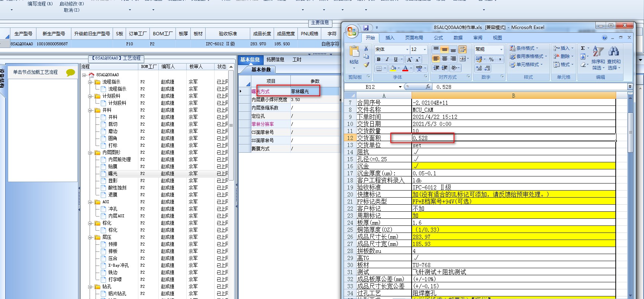Switch to the 页面布局 ribbon tab
The width and height of the screenshot is (644, 299).
(x=414, y=38)
